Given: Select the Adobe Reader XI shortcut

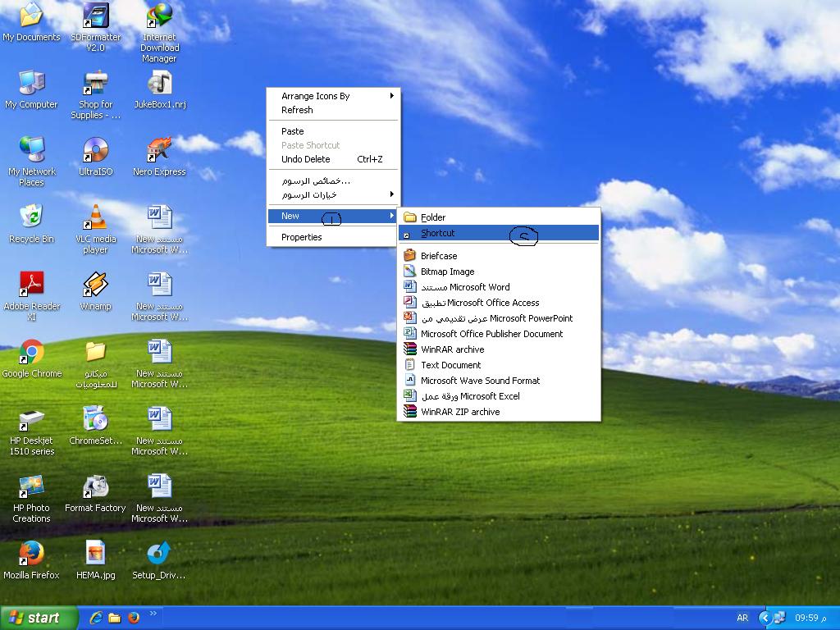Looking at the screenshot, I should [32, 296].
